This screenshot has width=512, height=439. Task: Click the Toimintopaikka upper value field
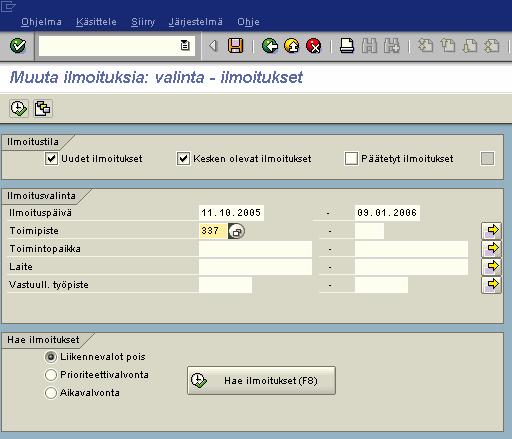pos(411,249)
